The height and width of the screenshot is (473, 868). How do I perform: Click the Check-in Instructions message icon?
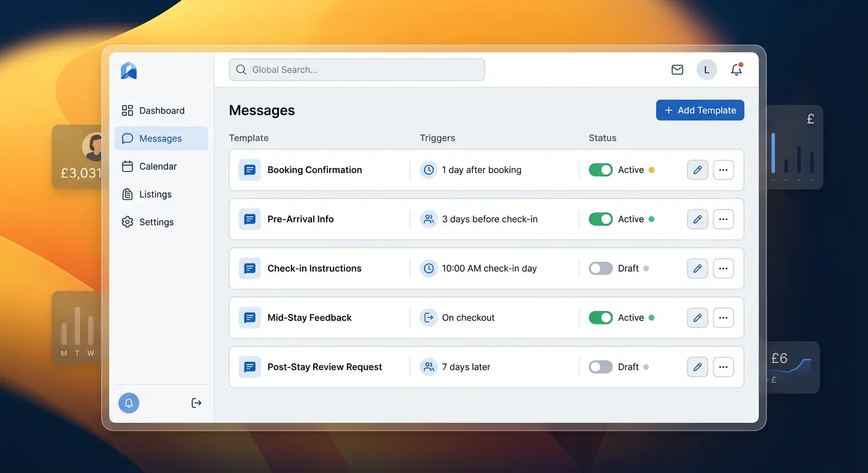(x=250, y=269)
